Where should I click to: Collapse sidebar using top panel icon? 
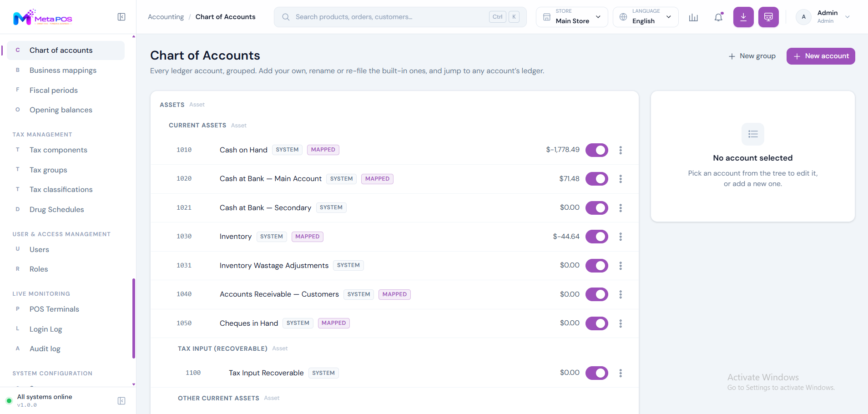click(x=121, y=17)
